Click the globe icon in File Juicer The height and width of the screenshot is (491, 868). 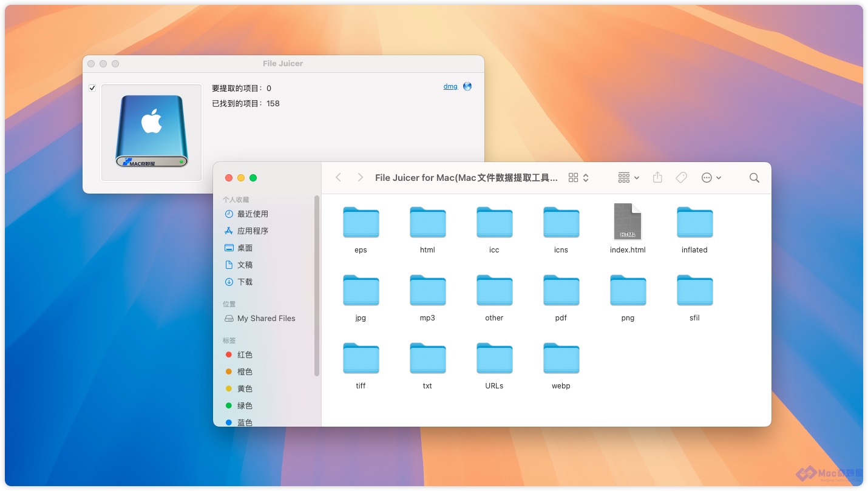467,86
